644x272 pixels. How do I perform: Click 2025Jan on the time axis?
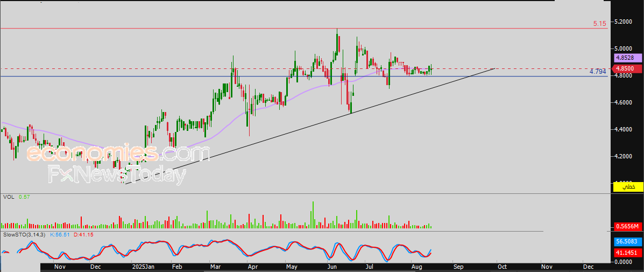[x=144, y=266]
